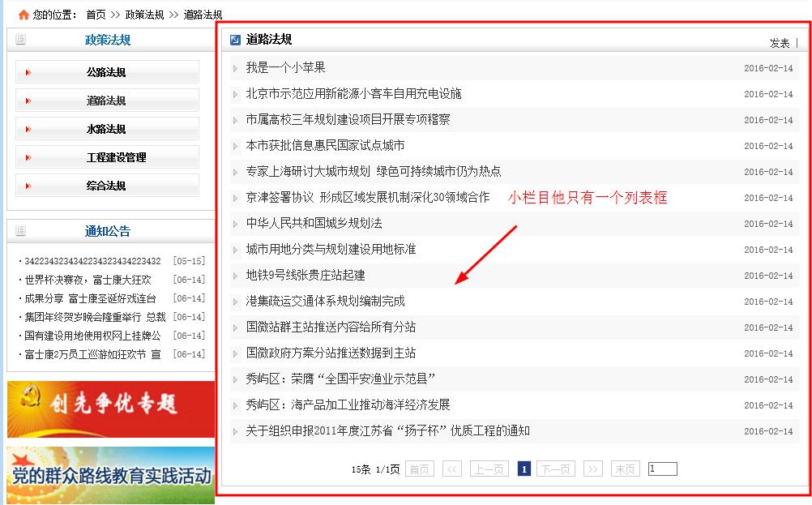Select 工程建设管理 in the sidebar menu

pyautogui.click(x=116, y=157)
